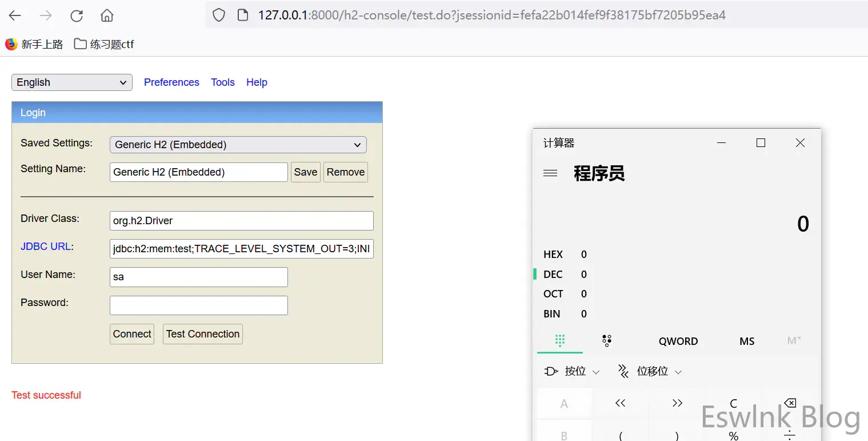Open the calculator hamburger menu
Viewport: 868px width, 441px height.
[550, 173]
